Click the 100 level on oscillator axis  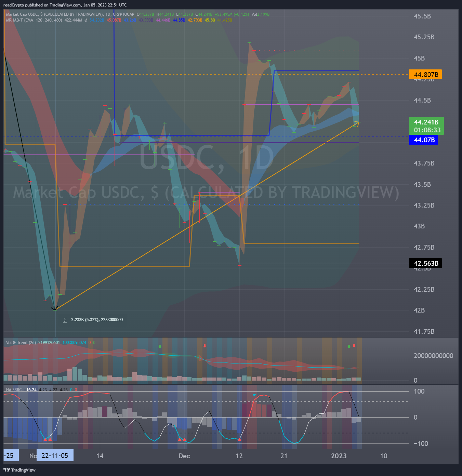pyautogui.click(x=419, y=391)
